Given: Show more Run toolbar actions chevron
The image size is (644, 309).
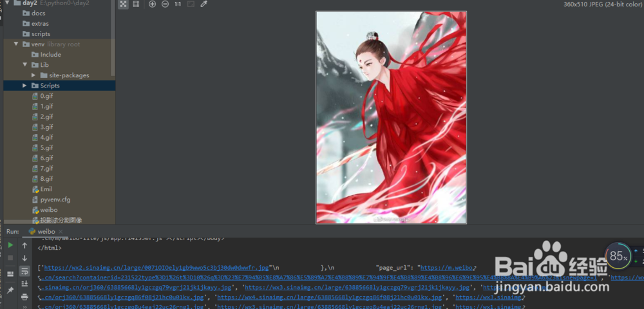Looking at the screenshot, I should tap(24, 306).
